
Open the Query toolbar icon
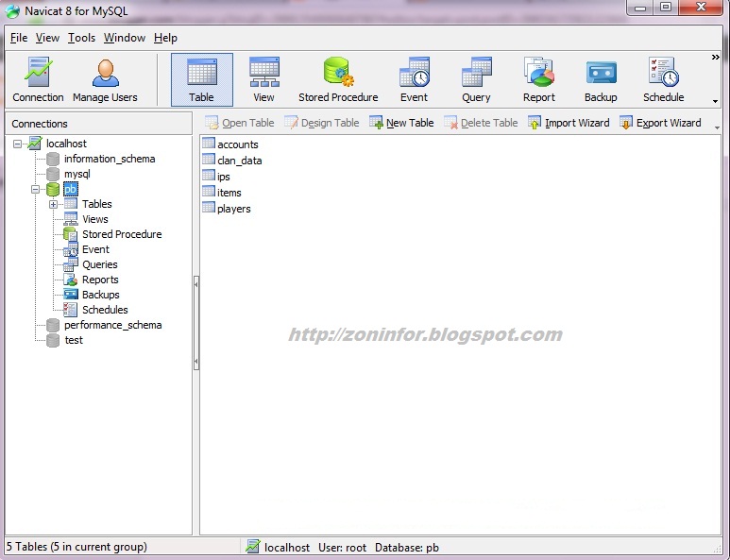tap(476, 79)
